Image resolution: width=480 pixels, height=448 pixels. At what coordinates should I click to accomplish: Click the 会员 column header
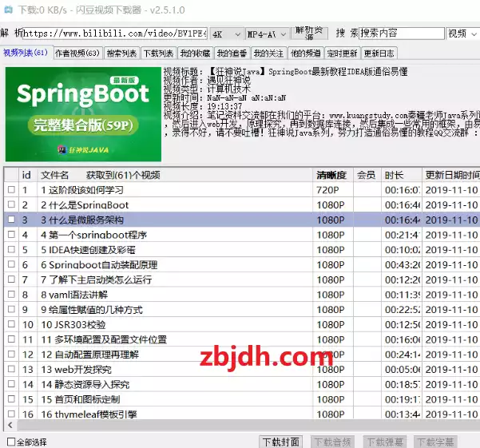[x=367, y=175]
